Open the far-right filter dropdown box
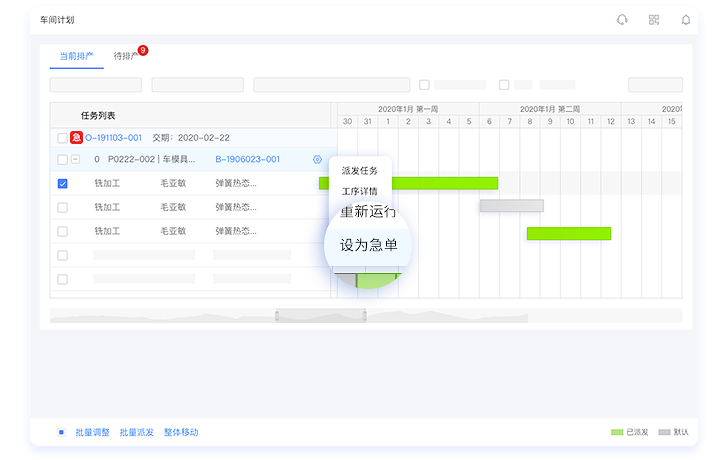 tap(655, 85)
